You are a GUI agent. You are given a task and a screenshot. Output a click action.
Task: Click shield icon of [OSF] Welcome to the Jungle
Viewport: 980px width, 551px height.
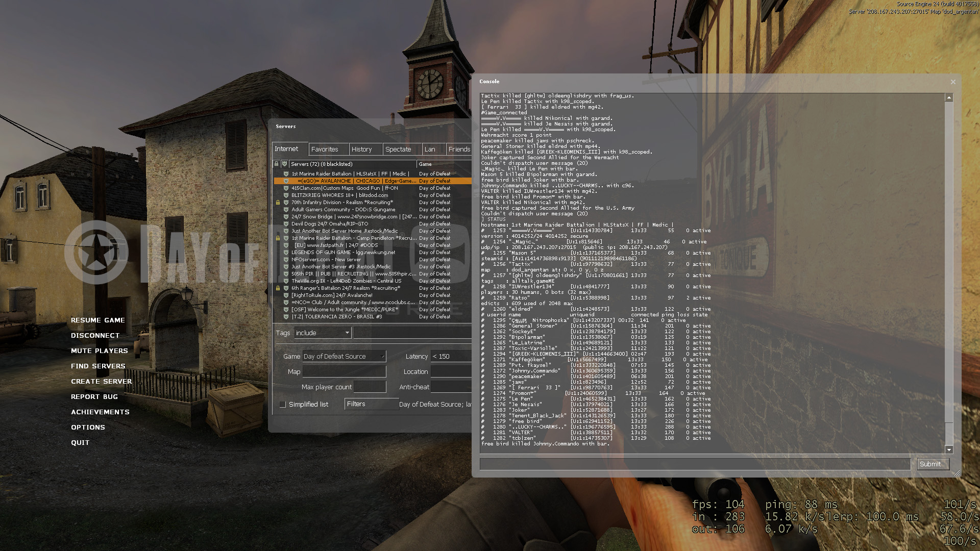click(x=286, y=310)
